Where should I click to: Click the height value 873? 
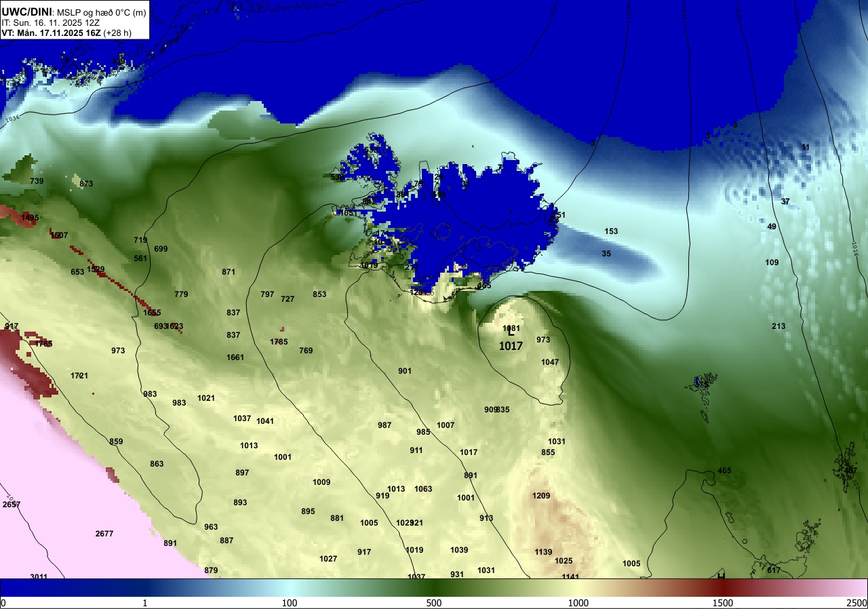pos(86,184)
